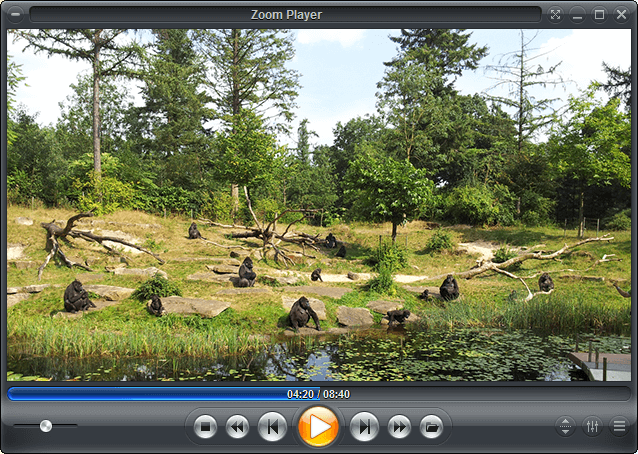Toggle fullscreen with the expand-arrows icon

pos(555,15)
